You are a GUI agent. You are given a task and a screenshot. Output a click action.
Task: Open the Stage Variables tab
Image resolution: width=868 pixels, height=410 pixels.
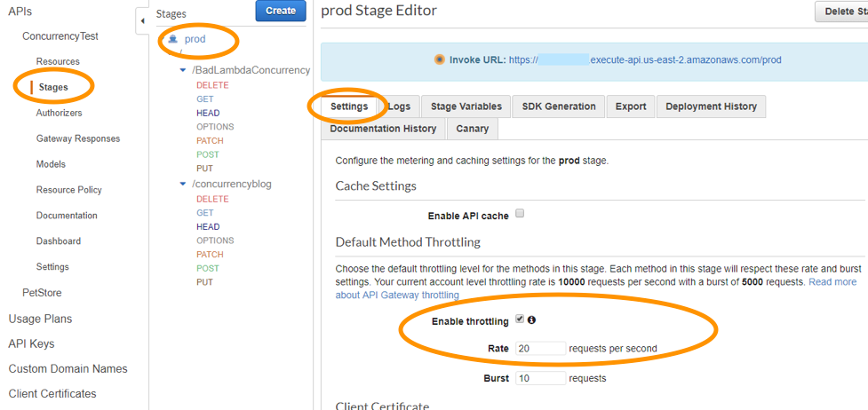[x=466, y=106]
